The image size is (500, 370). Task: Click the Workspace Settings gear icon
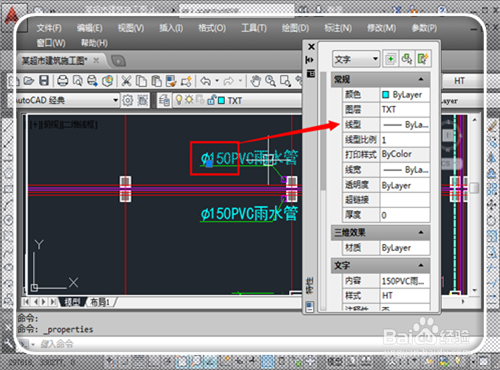point(127,100)
